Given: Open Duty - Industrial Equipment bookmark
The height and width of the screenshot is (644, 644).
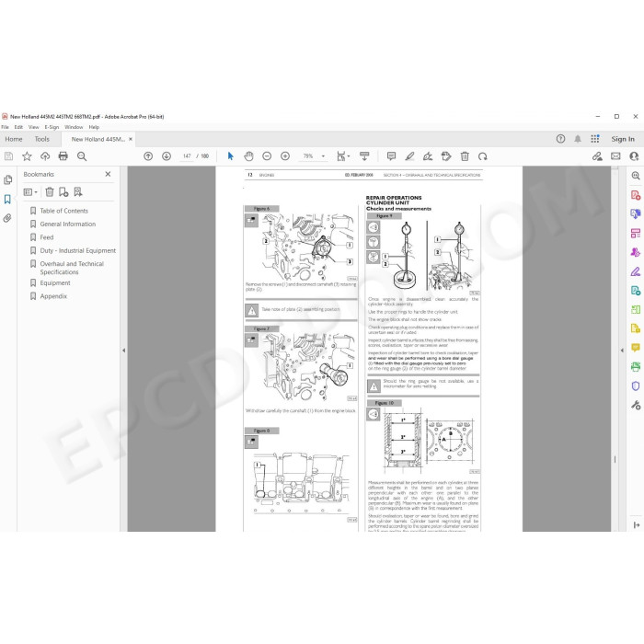Looking at the screenshot, I should pyautogui.click(x=77, y=250).
